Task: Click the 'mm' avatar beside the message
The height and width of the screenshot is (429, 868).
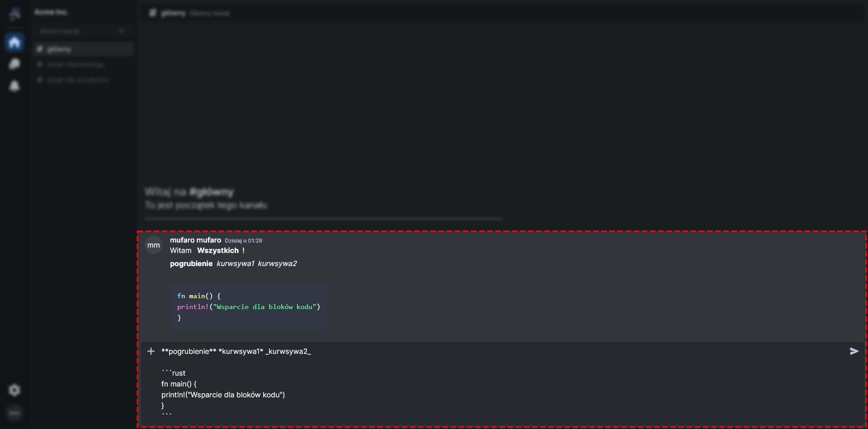Action: click(154, 245)
